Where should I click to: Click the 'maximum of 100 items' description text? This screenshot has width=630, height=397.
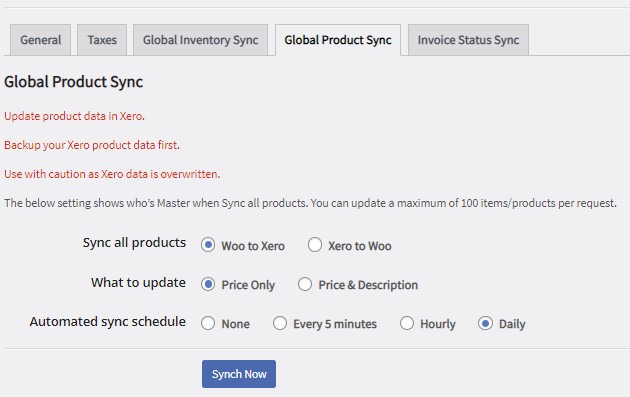point(310,203)
